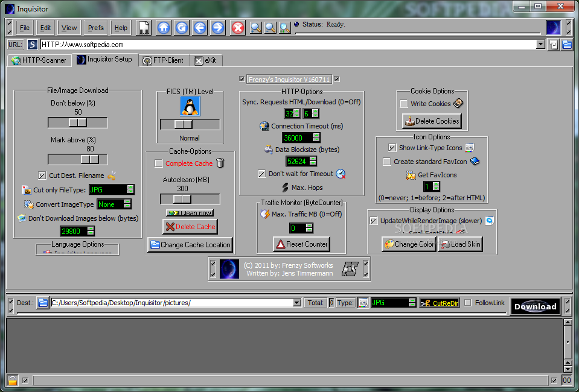Open the folder icon next to Dest. label

(x=43, y=303)
